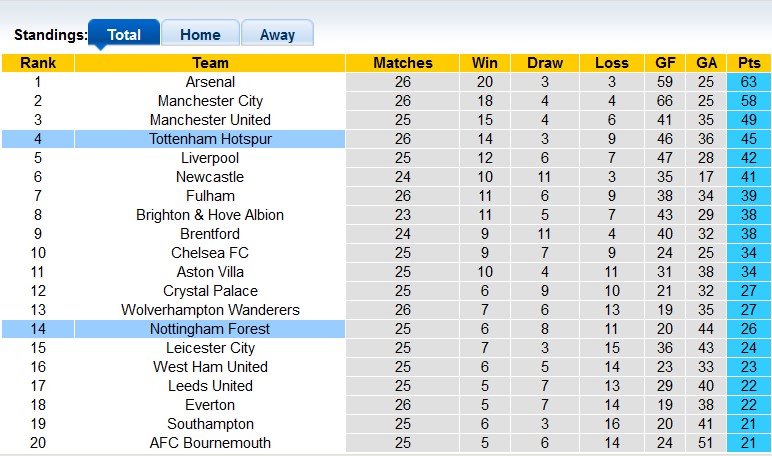Open the Newcastle team link

click(210, 177)
